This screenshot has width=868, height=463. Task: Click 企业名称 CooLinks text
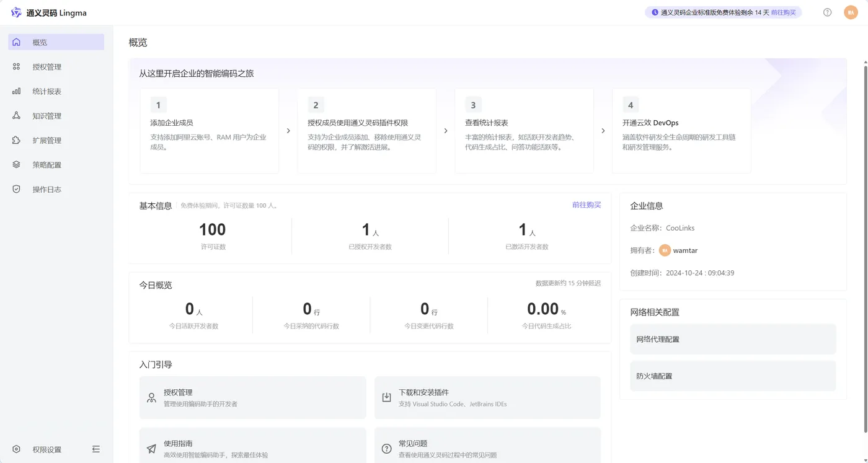662,228
